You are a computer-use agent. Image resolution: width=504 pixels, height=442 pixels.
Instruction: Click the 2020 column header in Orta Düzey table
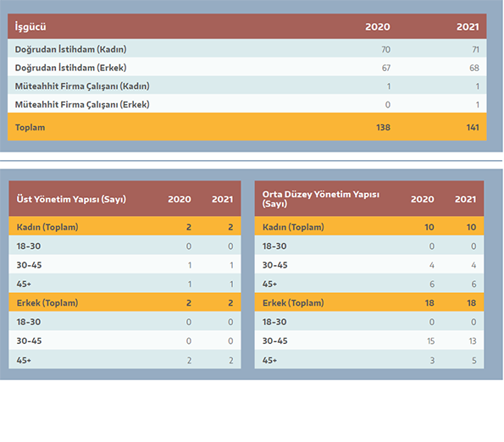(x=423, y=199)
